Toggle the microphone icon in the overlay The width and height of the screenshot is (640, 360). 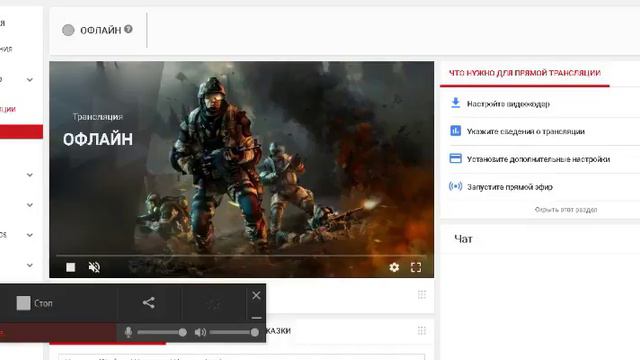coord(128,332)
